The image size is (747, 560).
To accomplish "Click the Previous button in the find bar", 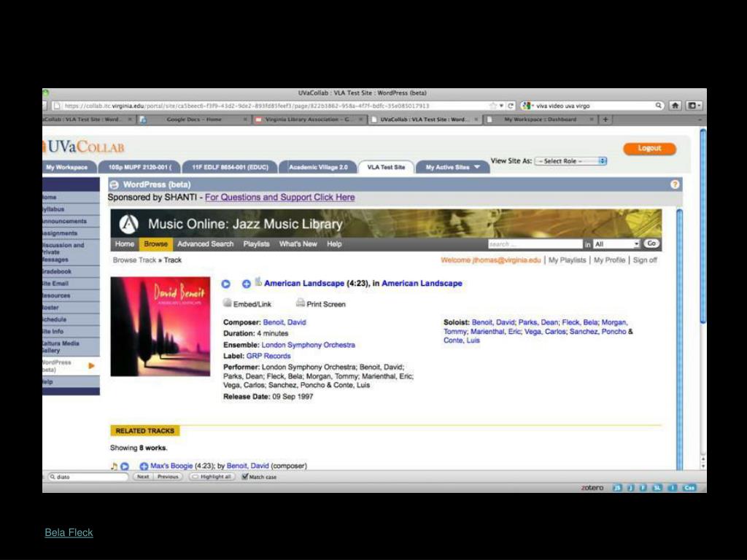I will click(168, 477).
